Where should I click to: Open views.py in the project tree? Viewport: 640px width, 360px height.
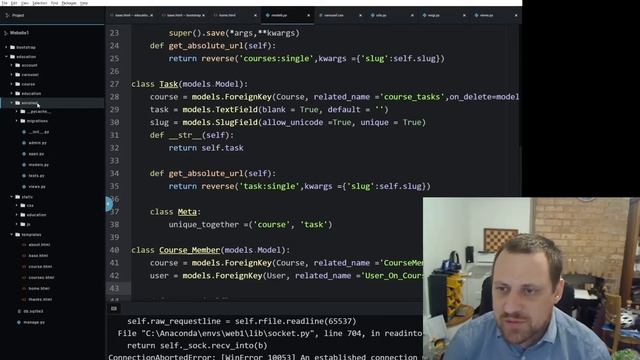click(37, 187)
